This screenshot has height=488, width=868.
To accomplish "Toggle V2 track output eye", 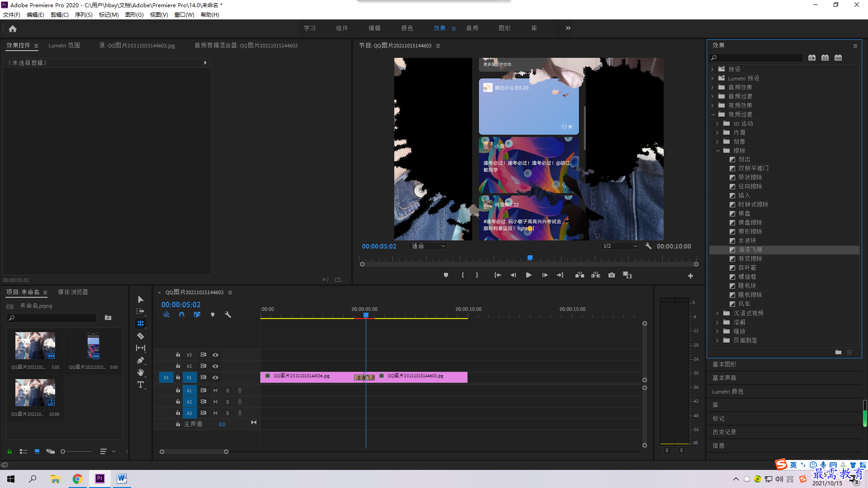I will (216, 366).
